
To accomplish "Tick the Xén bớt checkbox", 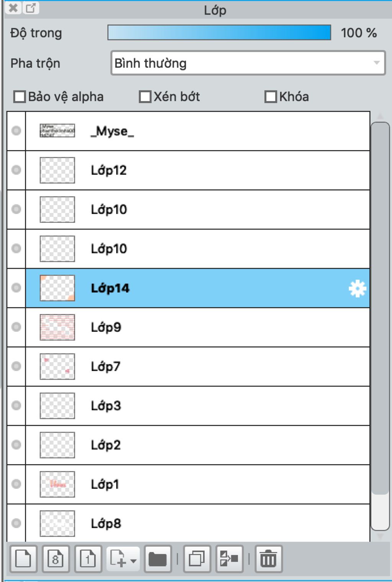I will coord(145,96).
